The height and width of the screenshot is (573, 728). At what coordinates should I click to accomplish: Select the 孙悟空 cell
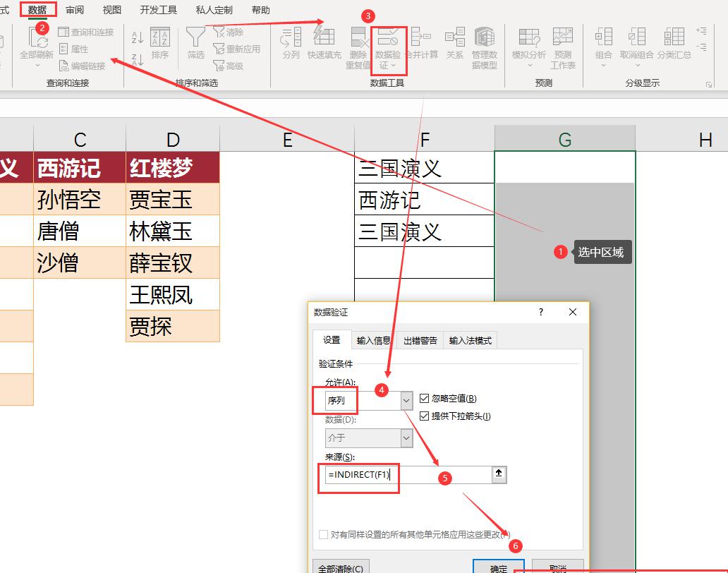point(80,199)
